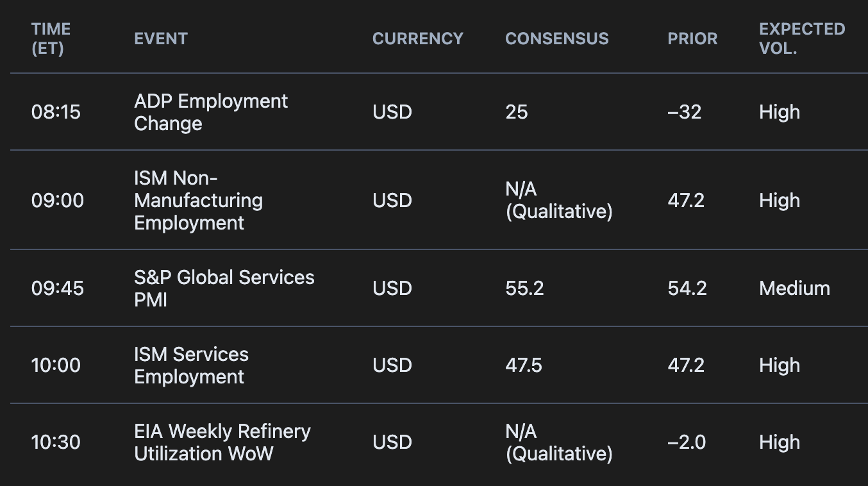Click the TIME (ET) column header

coord(51,38)
